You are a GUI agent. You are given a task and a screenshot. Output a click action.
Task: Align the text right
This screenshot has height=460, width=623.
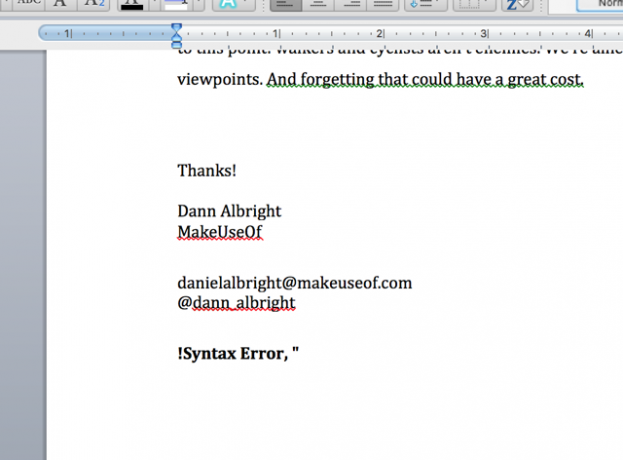point(350,5)
